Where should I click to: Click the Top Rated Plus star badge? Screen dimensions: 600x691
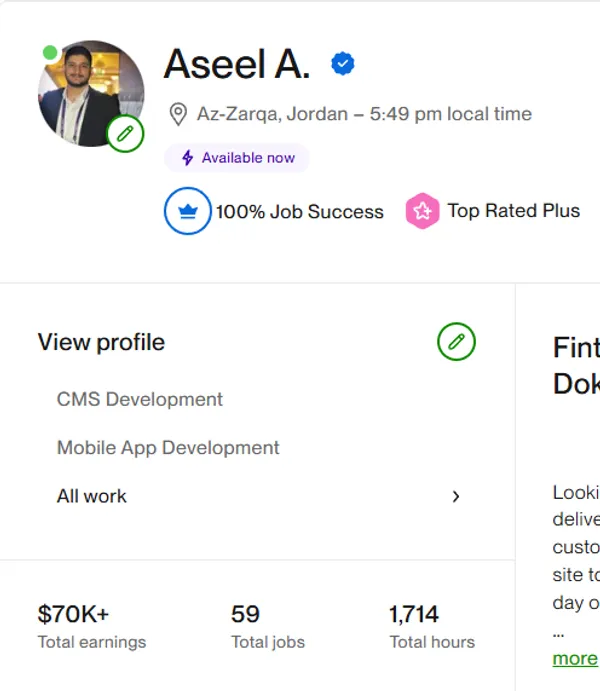tap(422, 211)
